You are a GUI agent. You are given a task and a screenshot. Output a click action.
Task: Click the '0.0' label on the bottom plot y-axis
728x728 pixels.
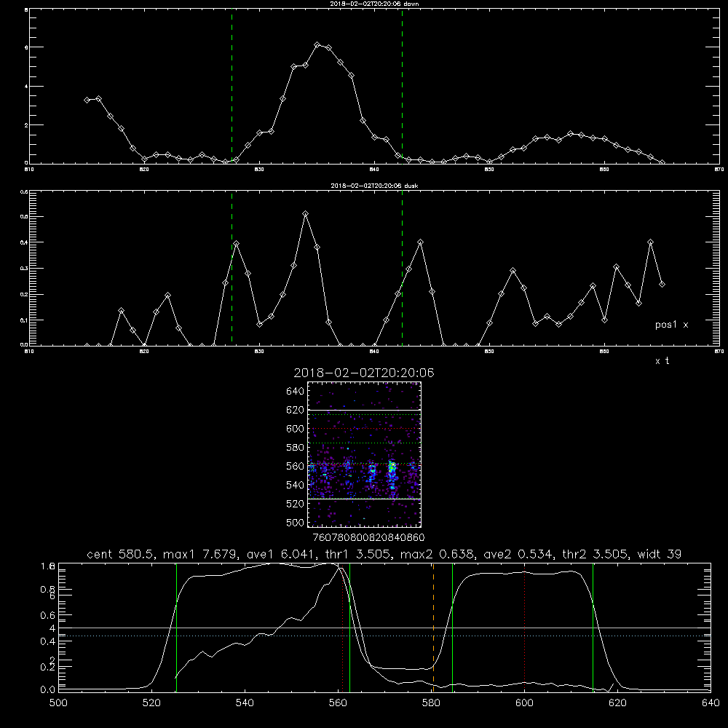click(48, 690)
